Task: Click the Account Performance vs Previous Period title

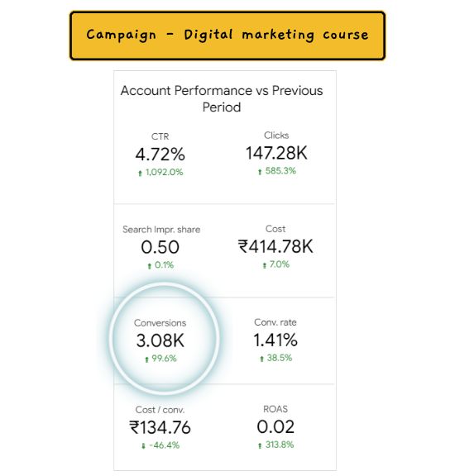Action: (222, 98)
